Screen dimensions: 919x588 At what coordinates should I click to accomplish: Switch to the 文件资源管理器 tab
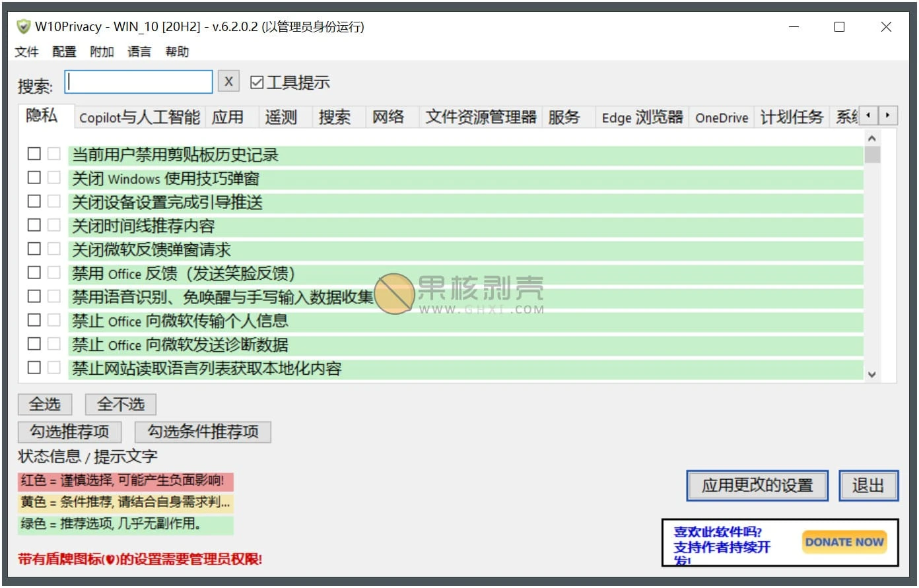[x=481, y=117]
